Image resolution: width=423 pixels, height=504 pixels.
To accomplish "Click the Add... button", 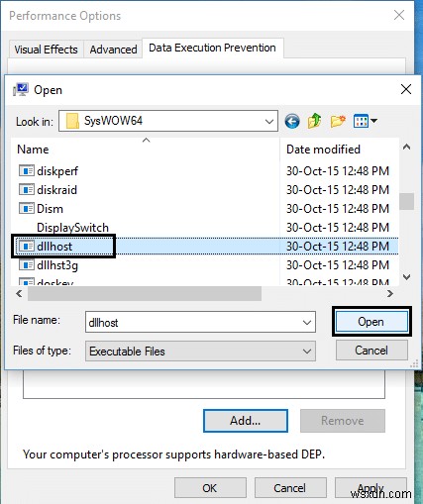I will click(x=246, y=421).
